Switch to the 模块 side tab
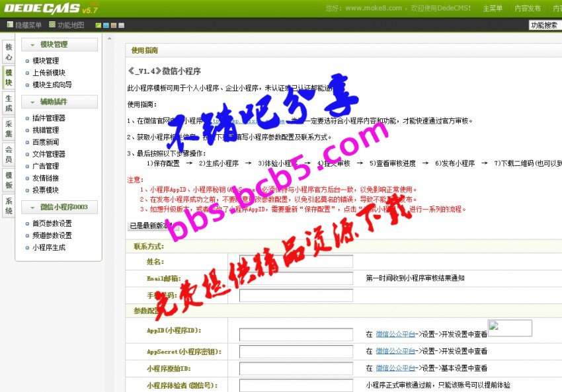 point(9,77)
